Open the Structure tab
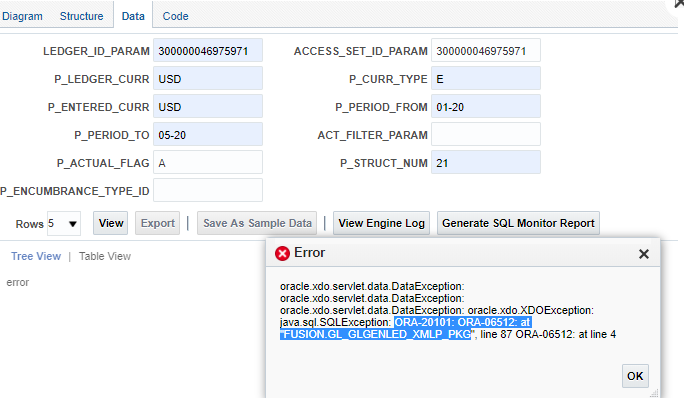The image size is (684, 398). pyautogui.click(x=82, y=16)
